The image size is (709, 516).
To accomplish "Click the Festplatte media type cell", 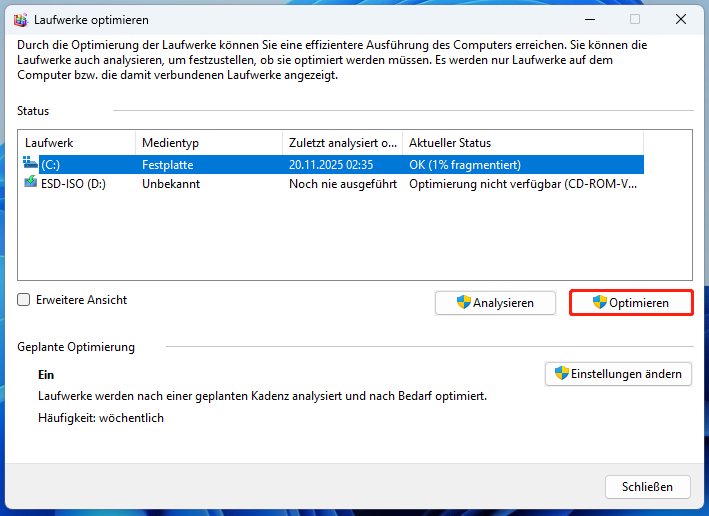I will pos(168,165).
